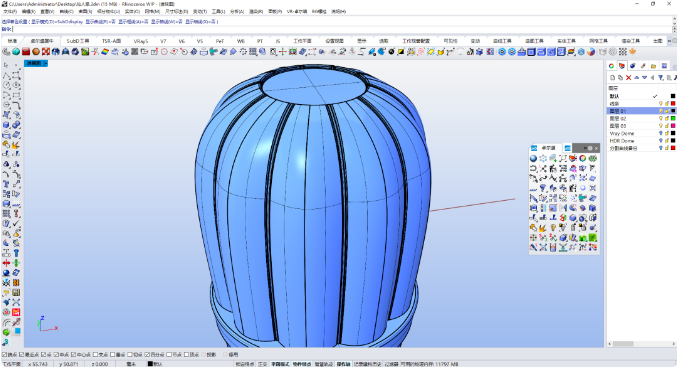Open the color wheel panel tab icon
Viewport: 677px width, 368px height.
click(x=611, y=66)
